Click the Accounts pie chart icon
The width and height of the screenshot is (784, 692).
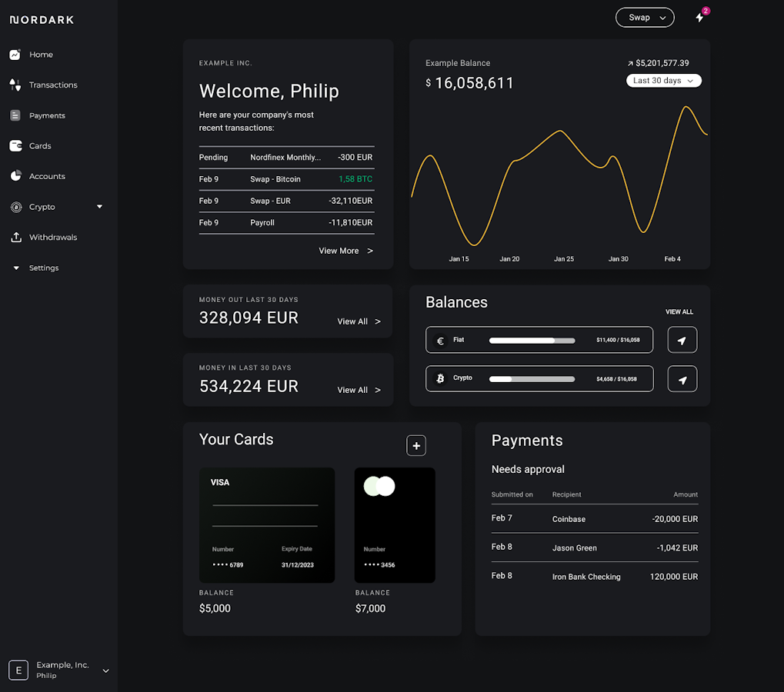15,176
